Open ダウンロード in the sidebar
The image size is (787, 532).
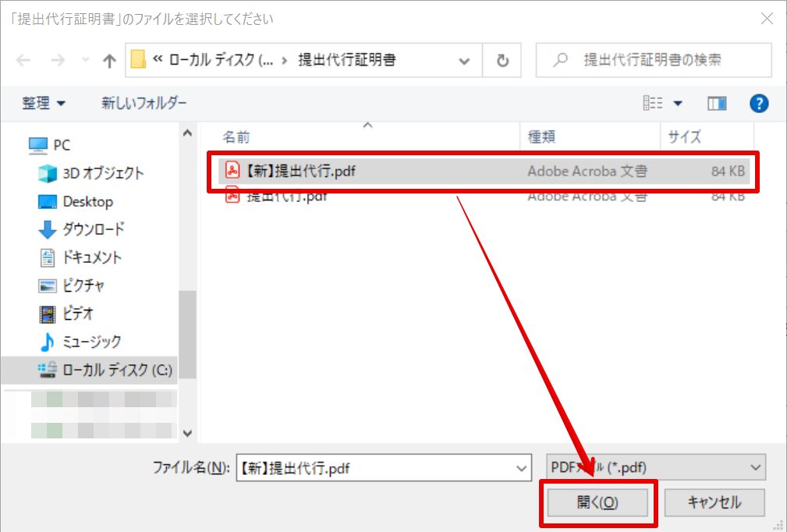click(x=81, y=229)
